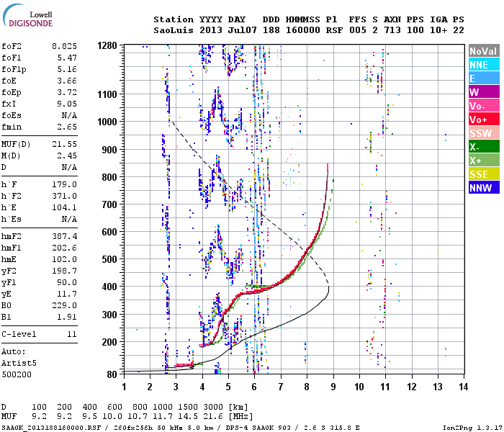Click the Jul07 date in header

(243, 30)
